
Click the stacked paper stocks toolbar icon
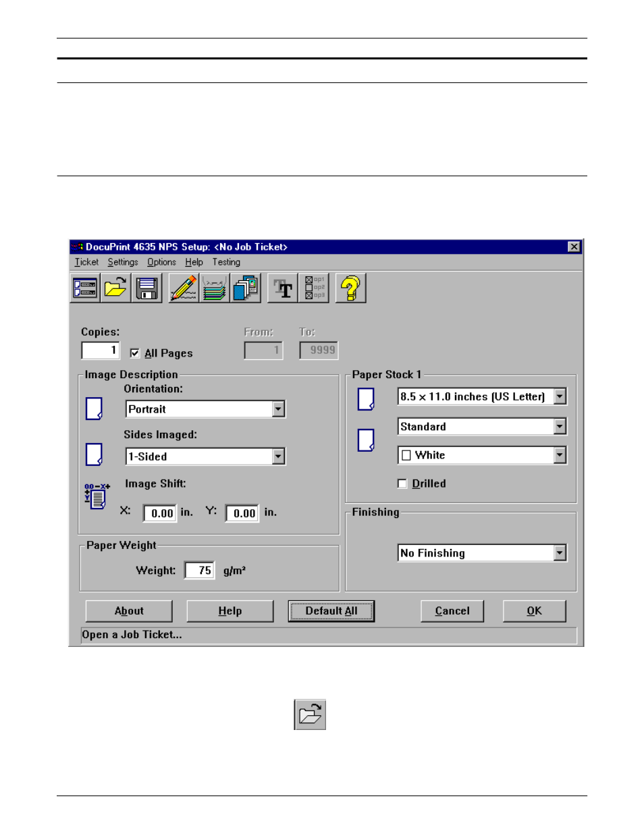(x=215, y=288)
